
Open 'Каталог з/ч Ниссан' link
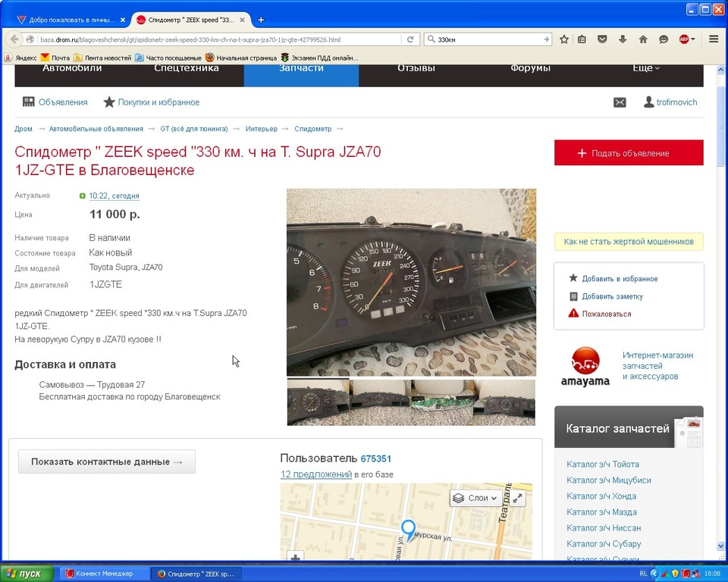pos(604,527)
